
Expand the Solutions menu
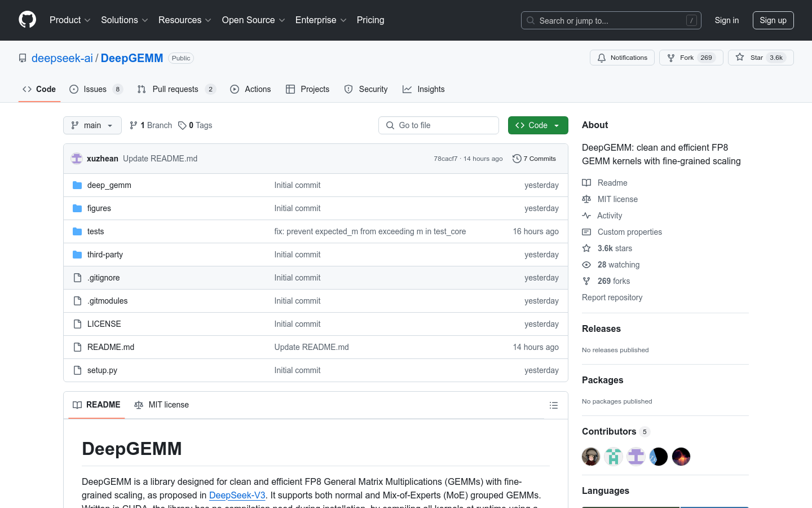124,20
